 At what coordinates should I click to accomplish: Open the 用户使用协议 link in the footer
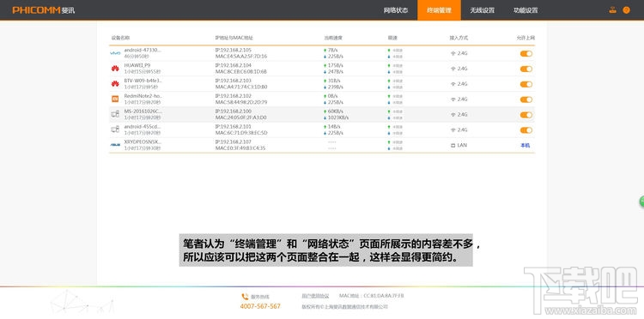(315, 296)
